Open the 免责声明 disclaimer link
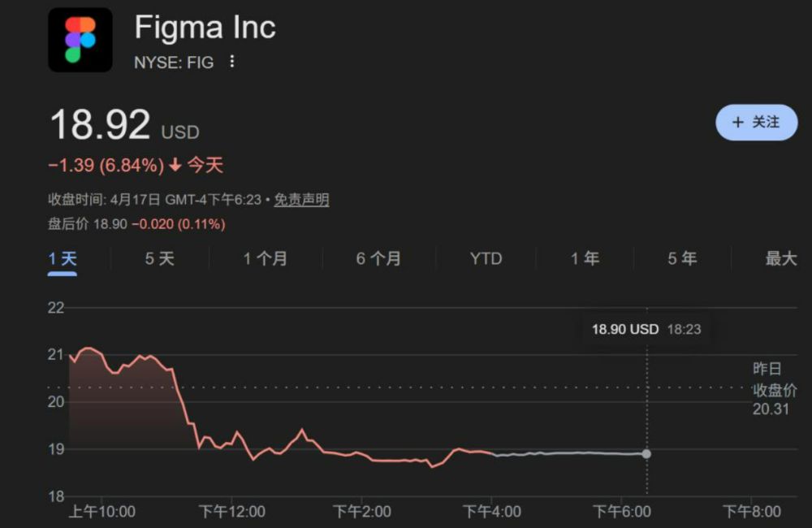812x528 pixels. [300, 197]
